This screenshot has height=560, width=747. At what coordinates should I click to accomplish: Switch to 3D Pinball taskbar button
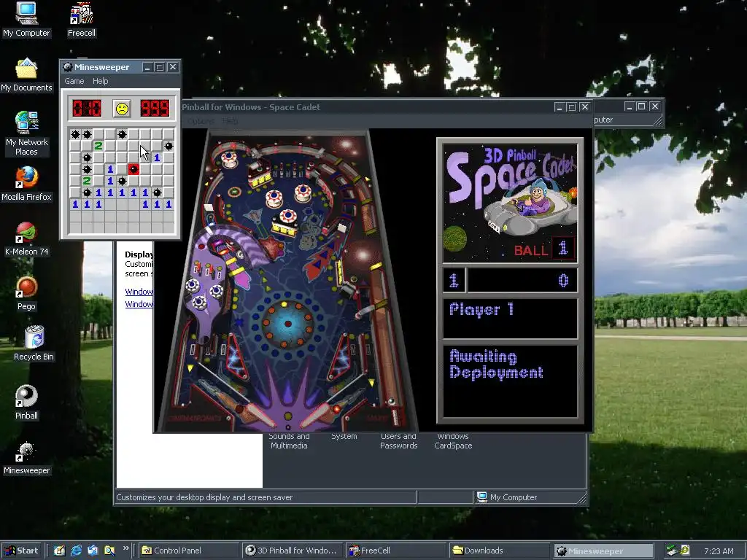[293, 551]
